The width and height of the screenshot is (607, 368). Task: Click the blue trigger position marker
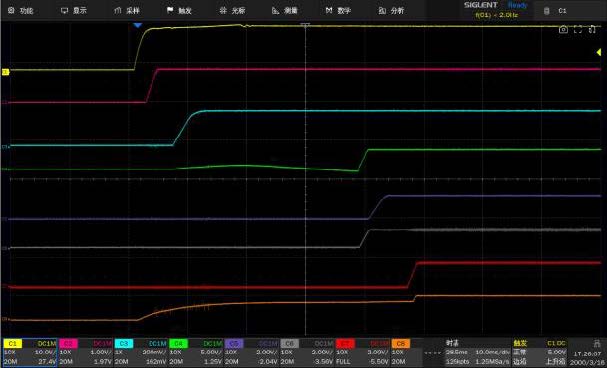137,25
